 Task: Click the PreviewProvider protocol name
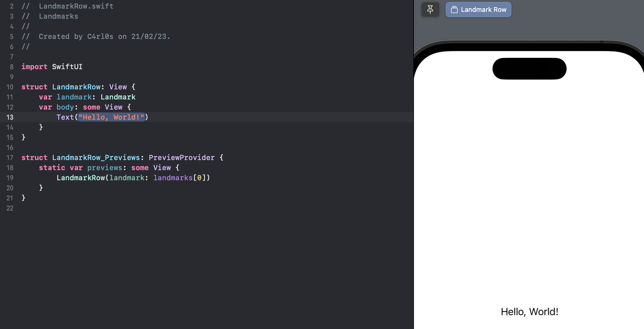click(181, 158)
